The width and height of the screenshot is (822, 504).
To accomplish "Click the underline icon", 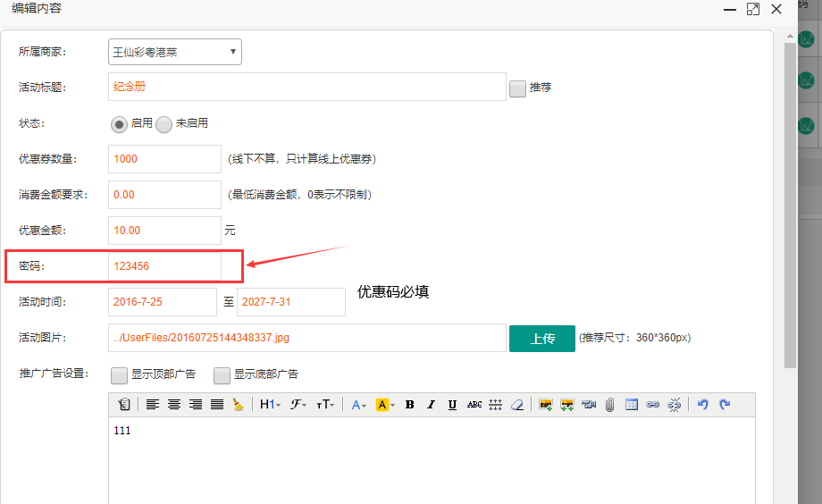I will 452,405.
